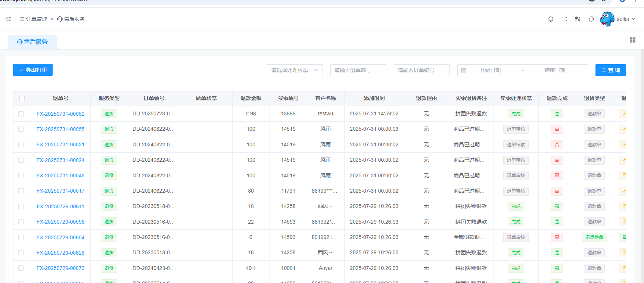Click the seller avatar image
This screenshot has height=283, width=644.
point(607,19)
